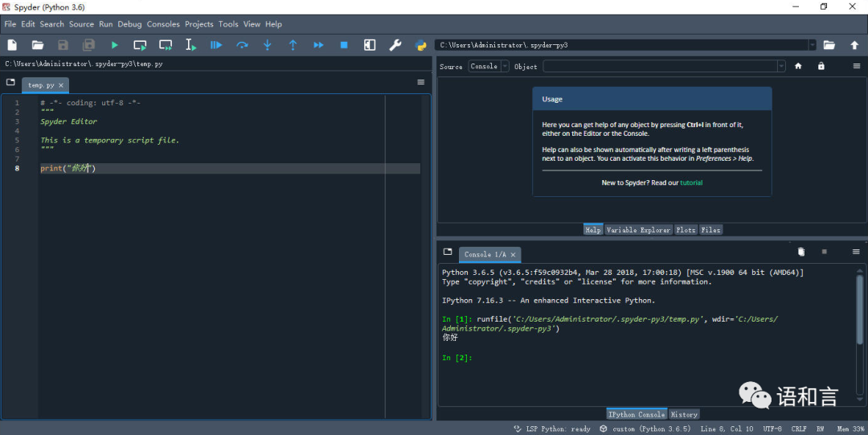Click the Help pane home icon
868x435 pixels.
[x=798, y=66]
